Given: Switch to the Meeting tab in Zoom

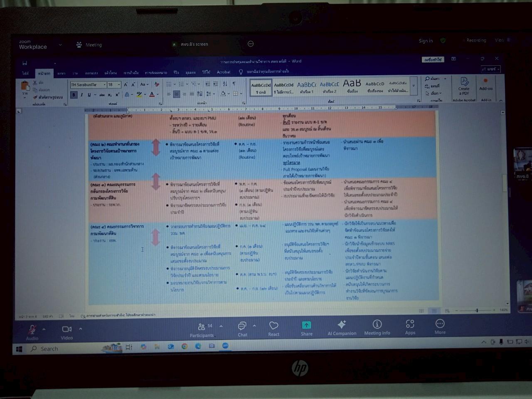Looking at the screenshot, I should pyautogui.click(x=89, y=45).
